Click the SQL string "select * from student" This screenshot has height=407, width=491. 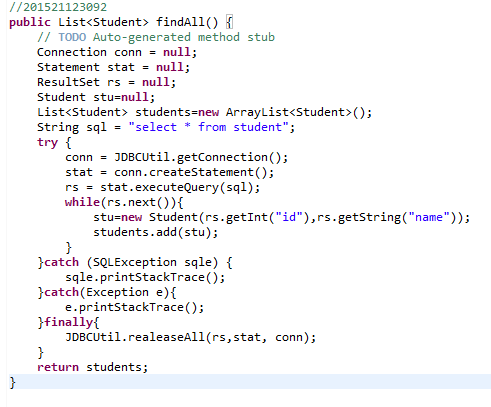(208, 127)
